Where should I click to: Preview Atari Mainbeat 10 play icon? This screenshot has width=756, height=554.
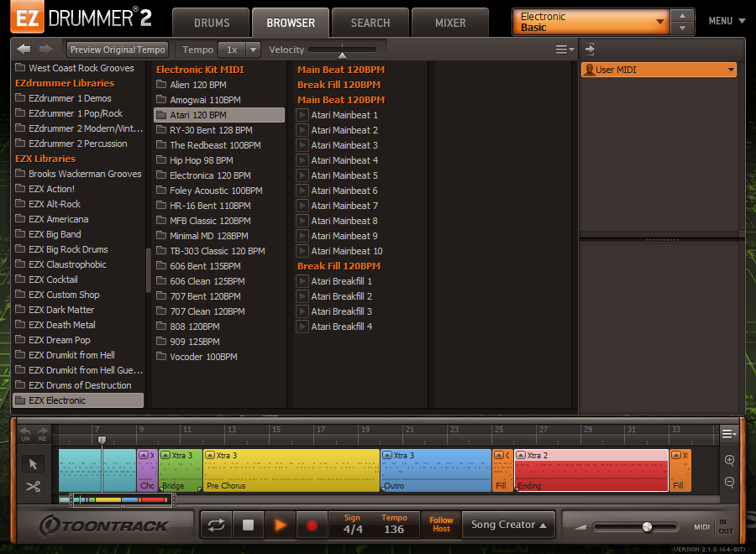point(302,251)
